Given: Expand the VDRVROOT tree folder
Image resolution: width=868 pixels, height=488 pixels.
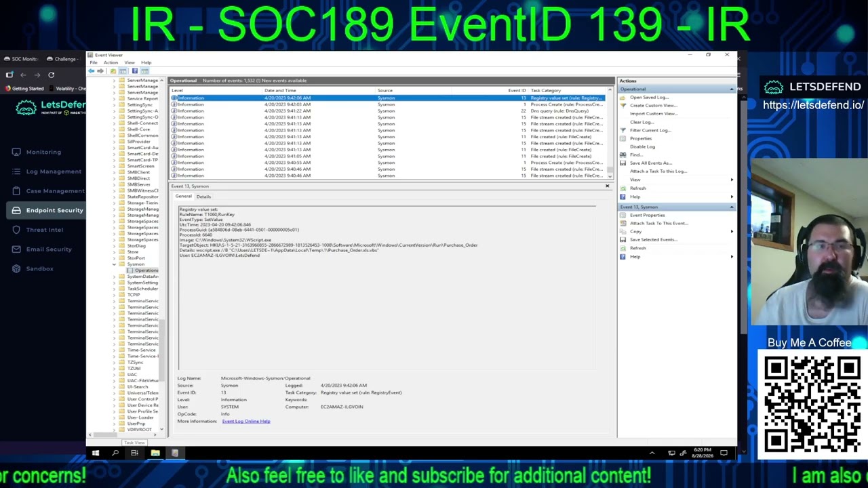Looking at the screenshot, I should coord(114,430).
